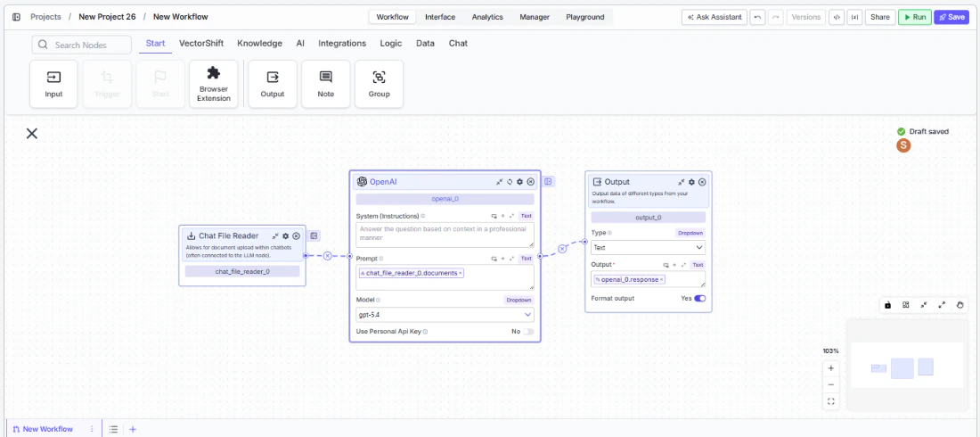This screenshot has width=980, height=437.
Task: Open the Chat node category
Action: coord(458,43)
